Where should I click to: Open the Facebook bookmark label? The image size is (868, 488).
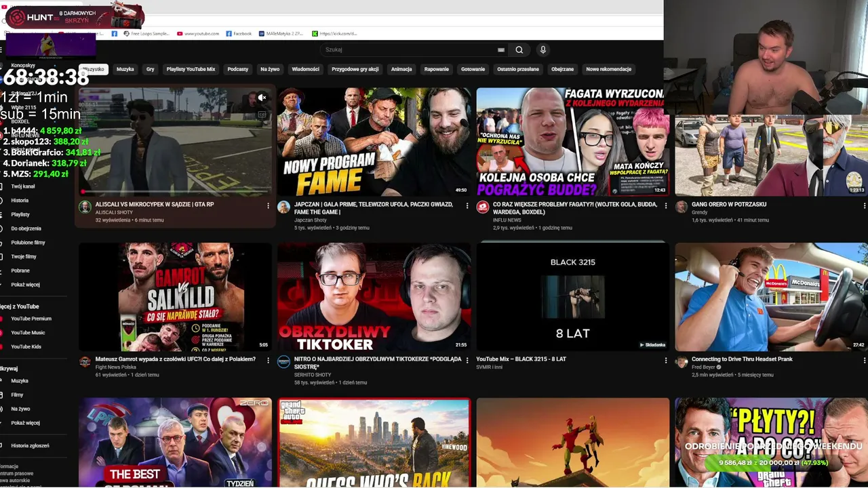[x=242, y=33]
